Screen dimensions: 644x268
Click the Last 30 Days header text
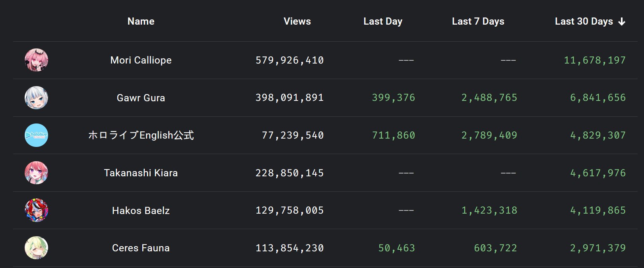pyautogui.click(x=584, y=21)
